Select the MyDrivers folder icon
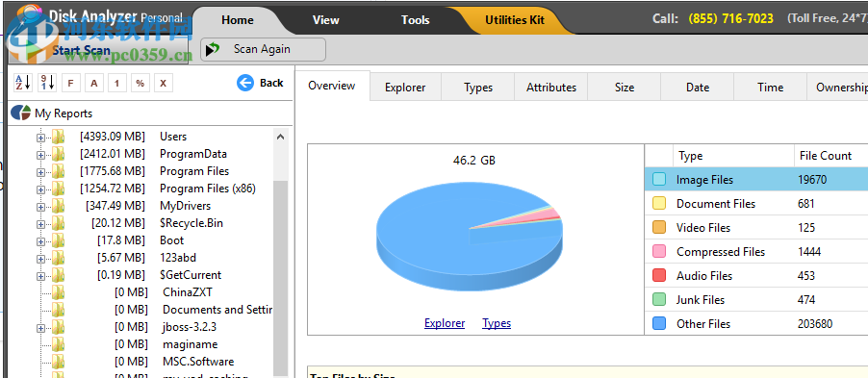The height and width of the screenshot is (378, 868). (x=58, y=206)
